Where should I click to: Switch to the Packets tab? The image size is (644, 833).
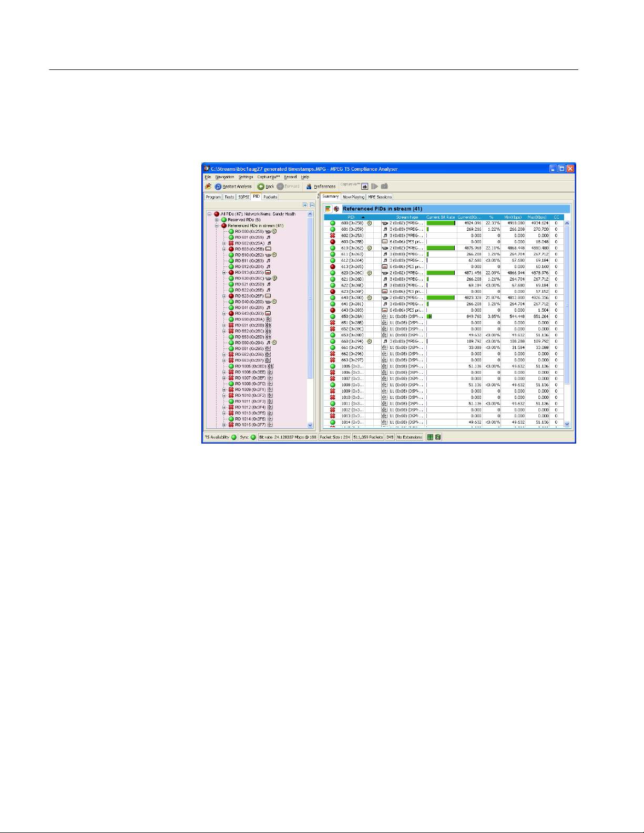[270, 197]
